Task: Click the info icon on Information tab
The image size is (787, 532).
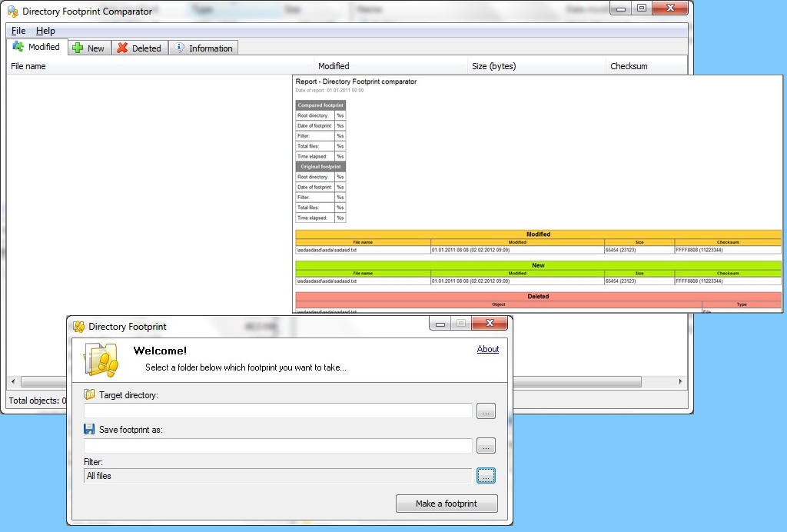Action: [x=179, y=48]
